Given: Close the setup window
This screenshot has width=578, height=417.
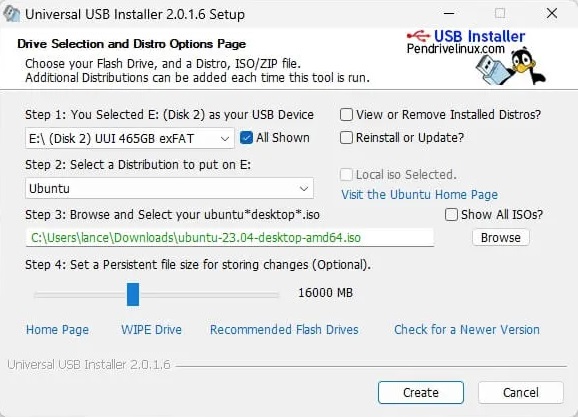Looking at the screenshot, I should point(552,14).
